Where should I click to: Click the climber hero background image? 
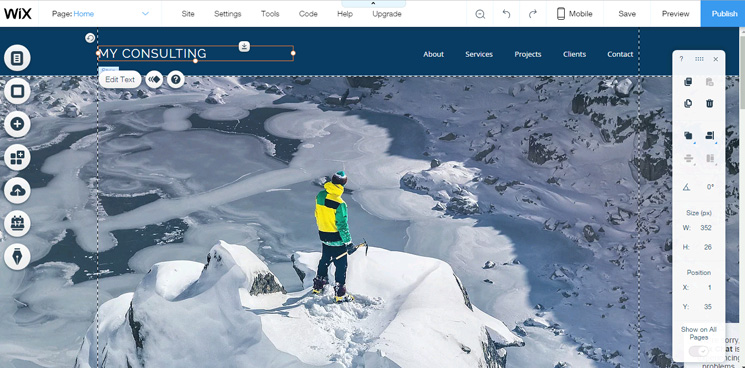tap(371, 222)
